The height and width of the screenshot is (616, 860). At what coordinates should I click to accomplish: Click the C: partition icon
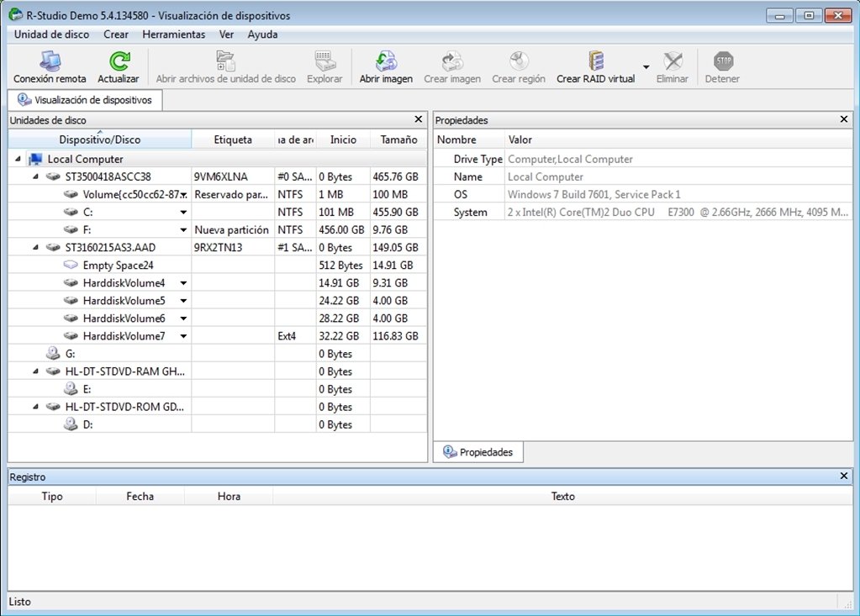[x=71, y=212]
